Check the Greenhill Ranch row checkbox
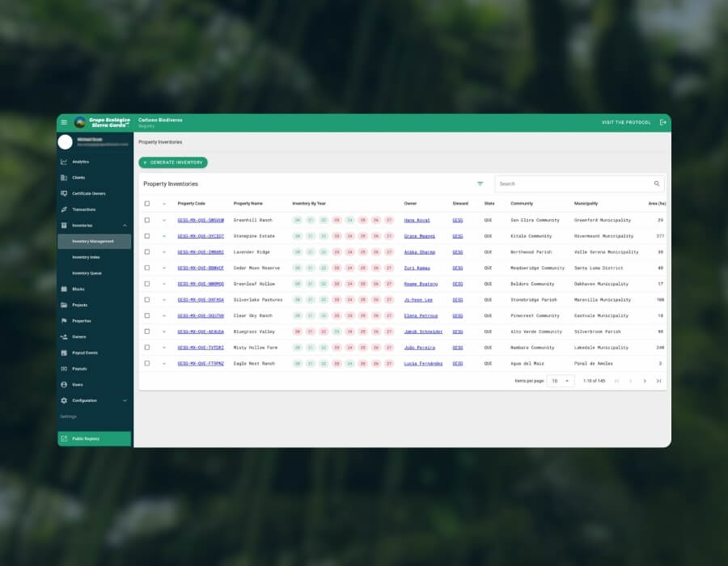 [147, 221]
